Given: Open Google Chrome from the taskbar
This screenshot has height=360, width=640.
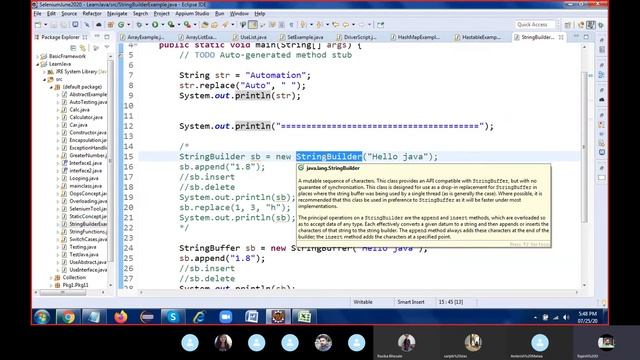Looking at the screenshot, I should [x=68, y=317].
